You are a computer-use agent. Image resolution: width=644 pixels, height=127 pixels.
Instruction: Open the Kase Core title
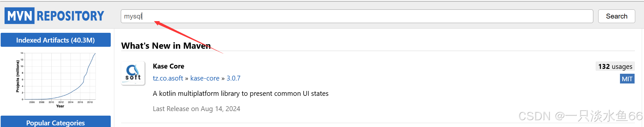tap(169, 66)
